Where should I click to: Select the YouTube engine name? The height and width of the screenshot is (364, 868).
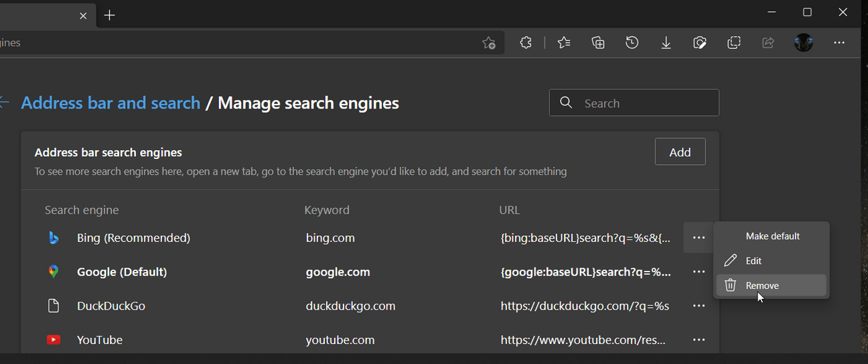pyautogui.click(x=100, y=340)
